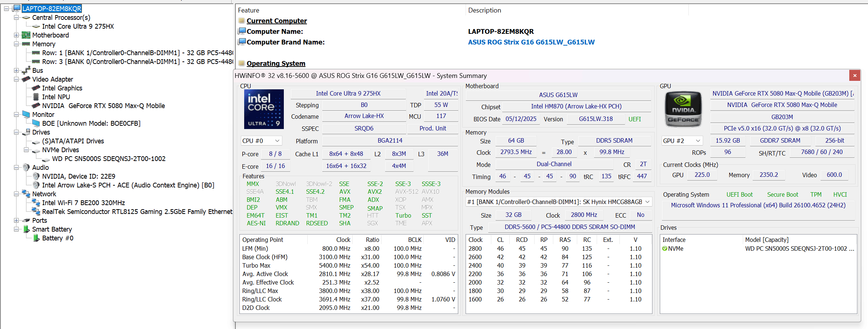Close the System Summary window
Viewport: 868px width, 329px height.
(855, 75)
